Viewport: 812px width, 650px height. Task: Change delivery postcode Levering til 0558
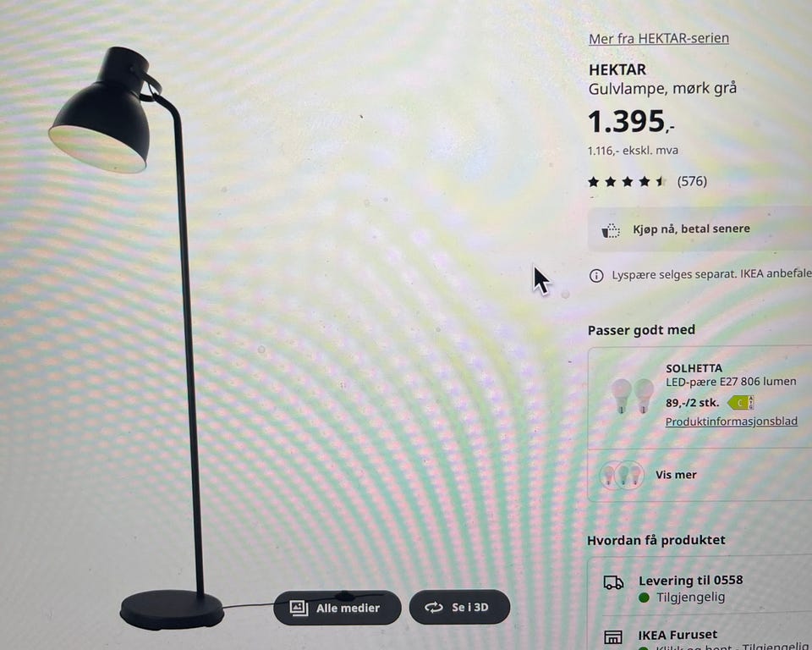click(x=691, y=580)
